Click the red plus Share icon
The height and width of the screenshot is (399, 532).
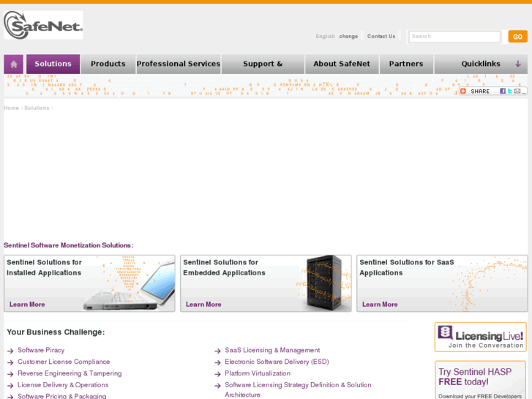[x=463, y=91]
